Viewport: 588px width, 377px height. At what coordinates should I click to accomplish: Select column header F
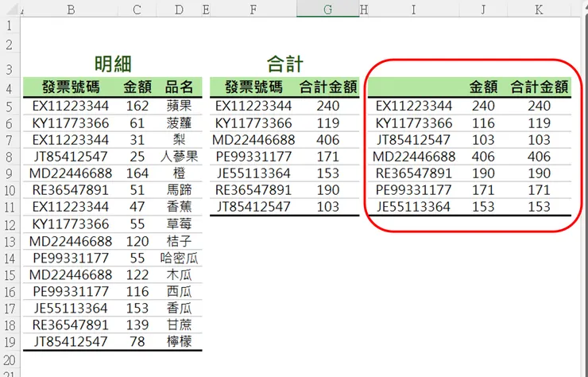(x=253, y=9)
